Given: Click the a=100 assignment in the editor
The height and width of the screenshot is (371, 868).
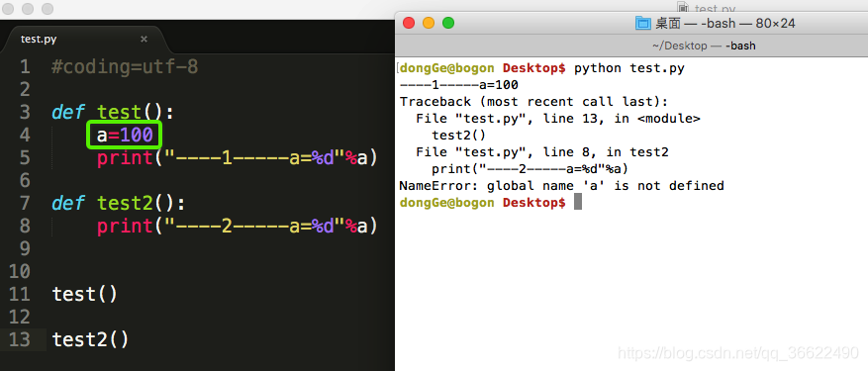Looking at the screenshot, I should pyautogui.click(x=125, y=136).
